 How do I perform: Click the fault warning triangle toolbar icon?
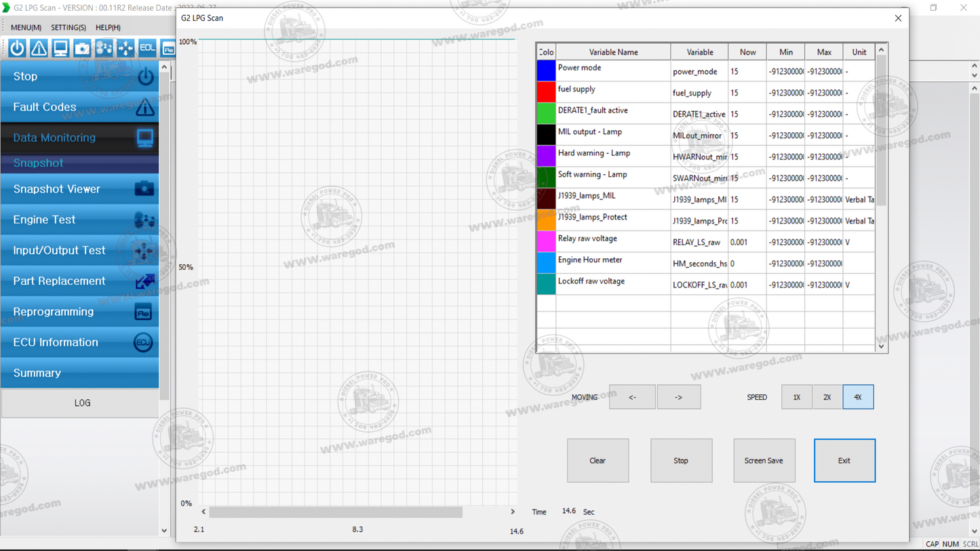click(x=39, y=48)
